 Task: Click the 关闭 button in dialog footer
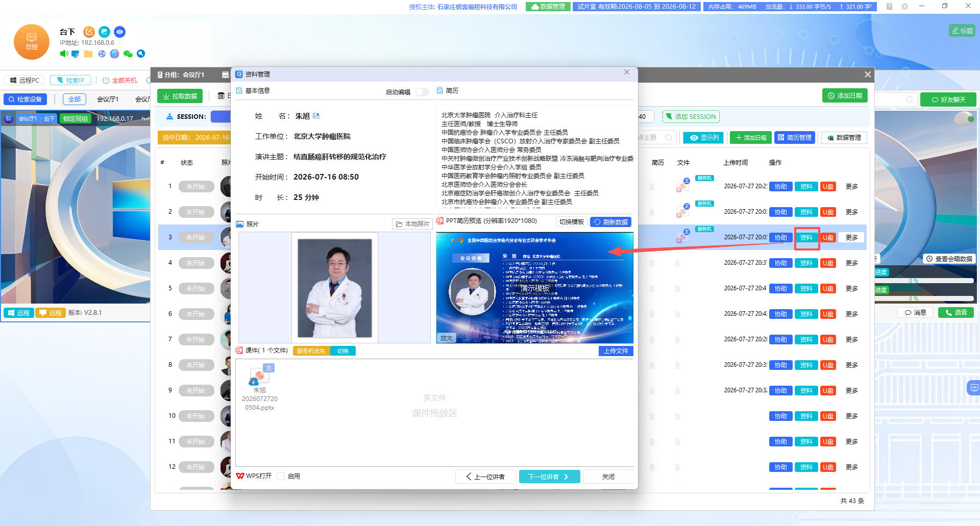tap(608, 477)
